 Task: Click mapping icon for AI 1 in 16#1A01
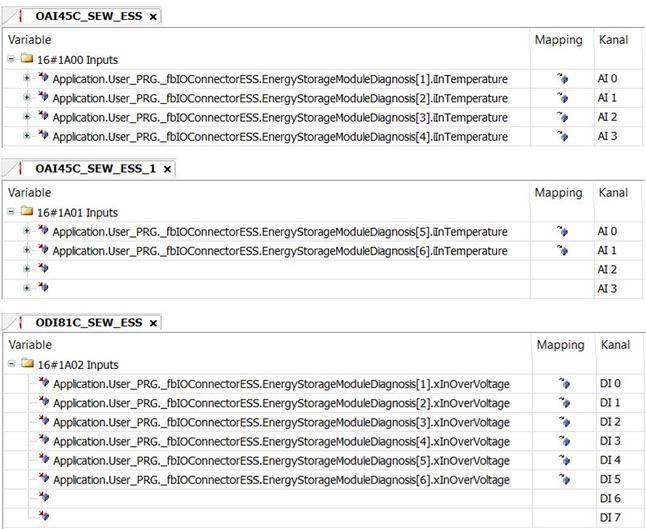point(562,251)
